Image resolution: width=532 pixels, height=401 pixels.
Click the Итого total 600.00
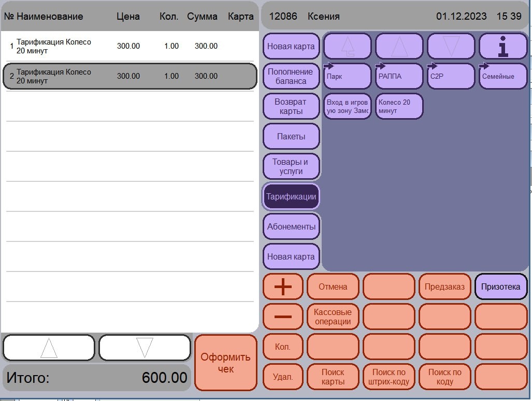97,378
